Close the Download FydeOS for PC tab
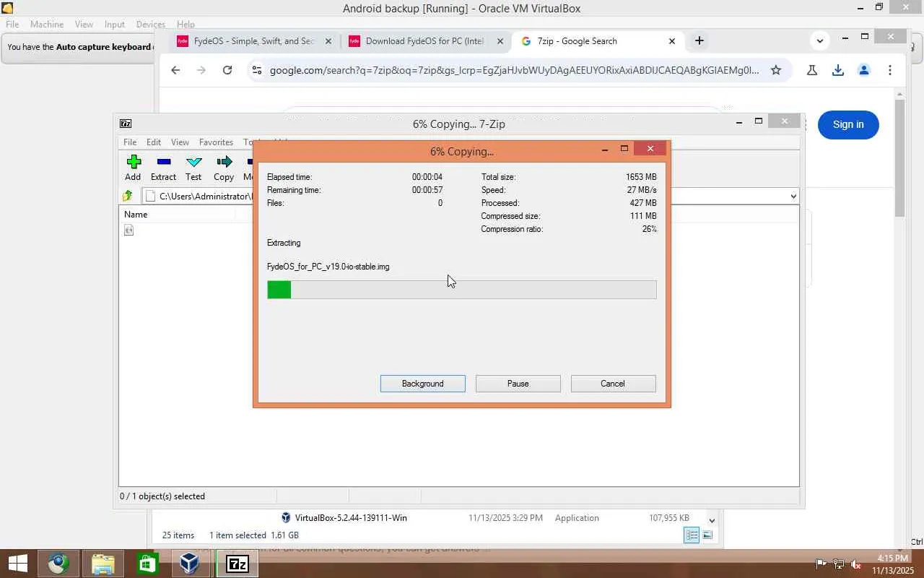The width and height of the screenshot is (924, 578). click(500, 41)
